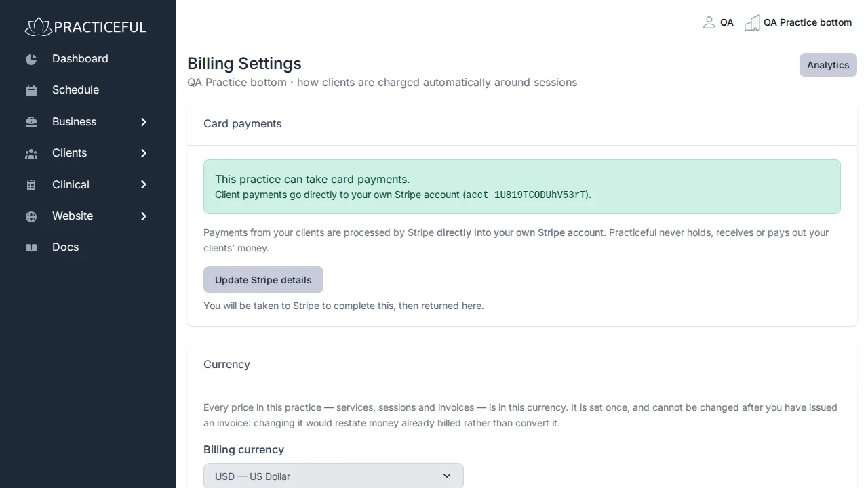The width and height of the screenshot is (868, 488).
Task: Click the Schedule calendar icon
Action: [x=31, y=91]
